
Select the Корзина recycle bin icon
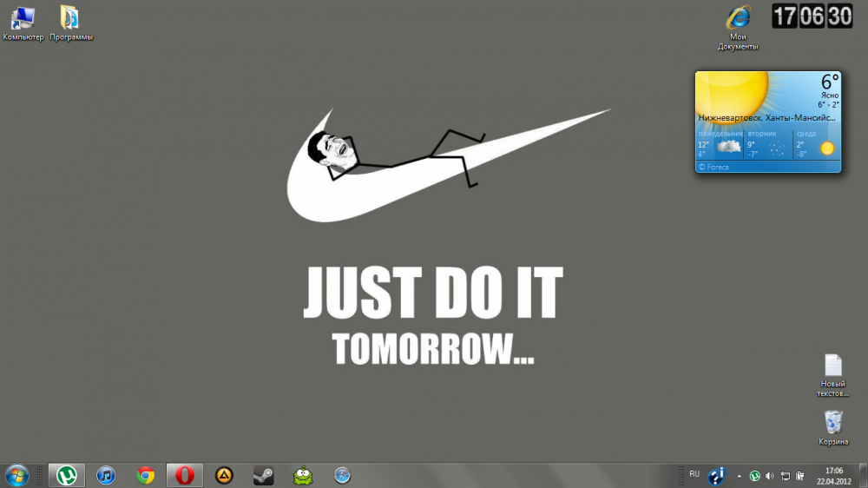coord(833,427)
